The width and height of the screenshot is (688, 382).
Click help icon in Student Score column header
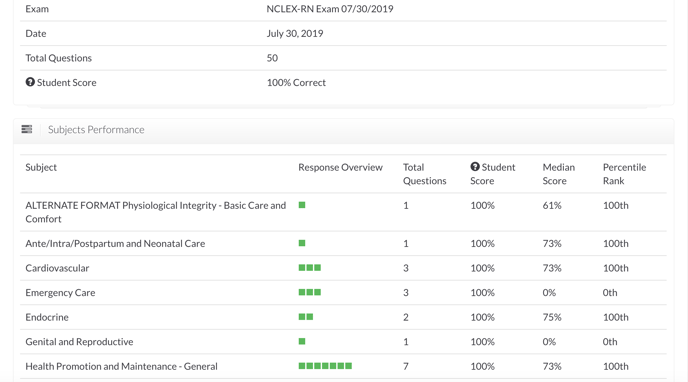click(475, 167)
